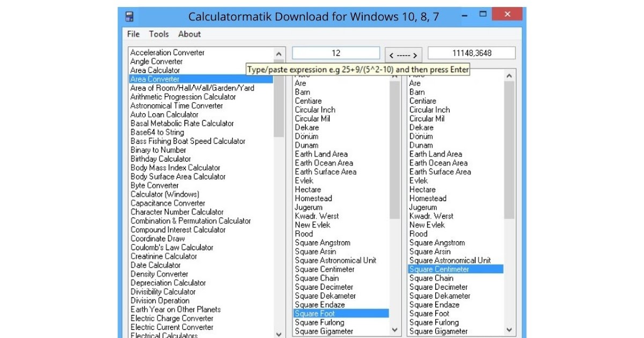Select Barn in source units list

click(302, 92)
